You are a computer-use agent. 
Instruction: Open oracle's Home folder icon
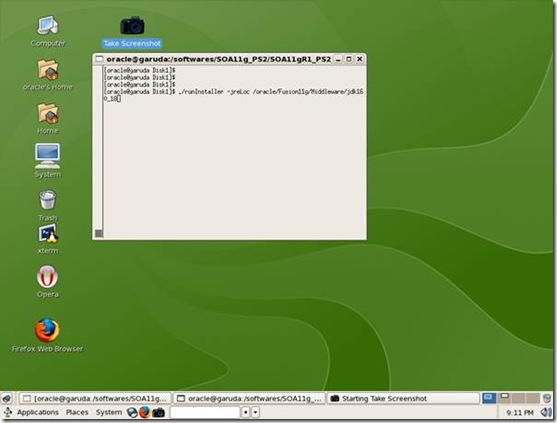(x=48, y=75)
